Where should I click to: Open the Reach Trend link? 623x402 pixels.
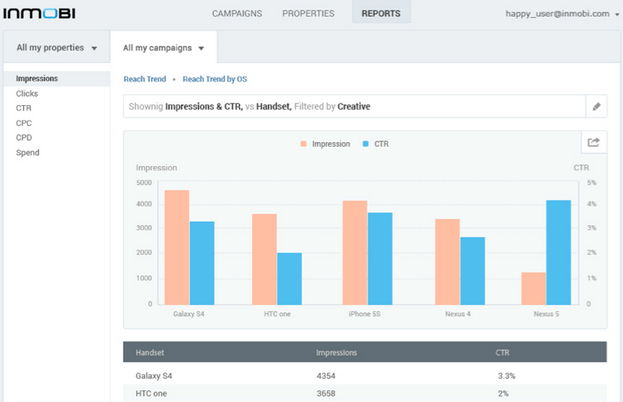pyautogui.click(x=145, y=79)
